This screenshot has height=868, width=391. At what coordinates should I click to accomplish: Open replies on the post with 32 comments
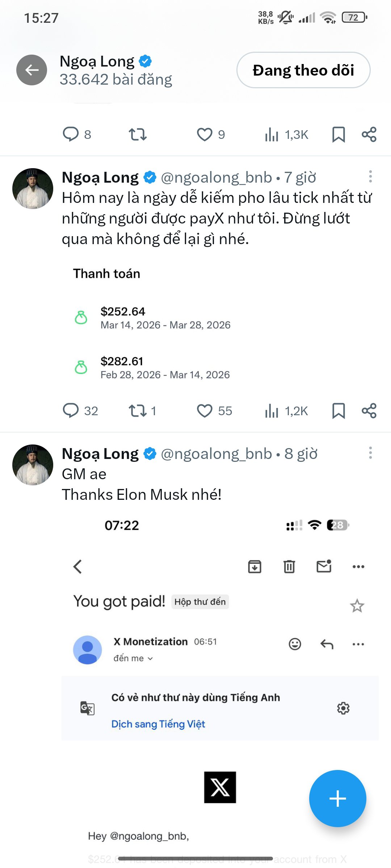click(x=71, y=411)
